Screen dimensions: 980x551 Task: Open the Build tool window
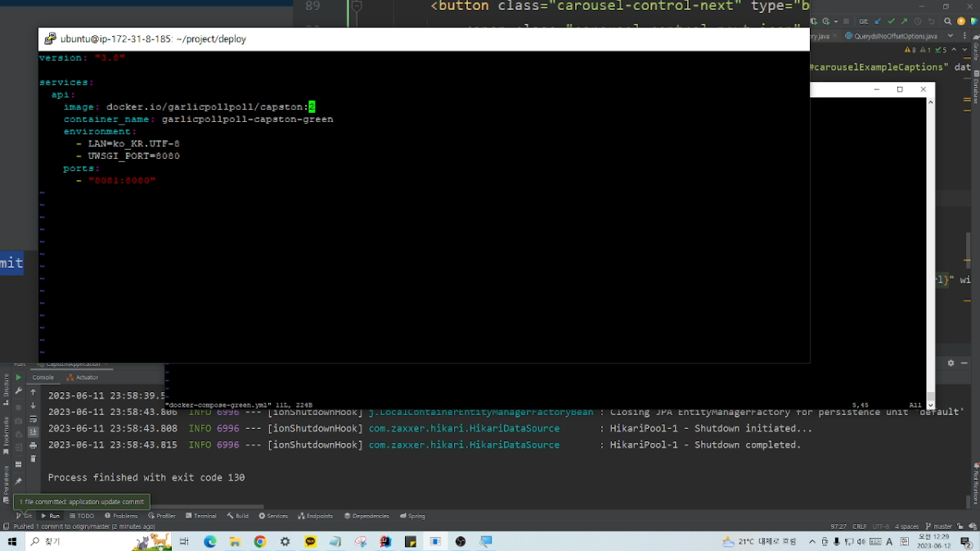(x=238, y=516)
